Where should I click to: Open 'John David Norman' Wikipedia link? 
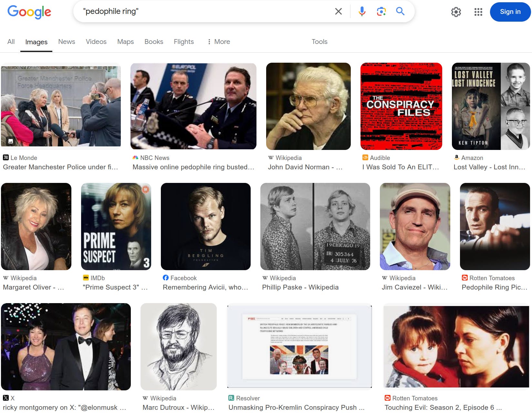coord(305,167)
